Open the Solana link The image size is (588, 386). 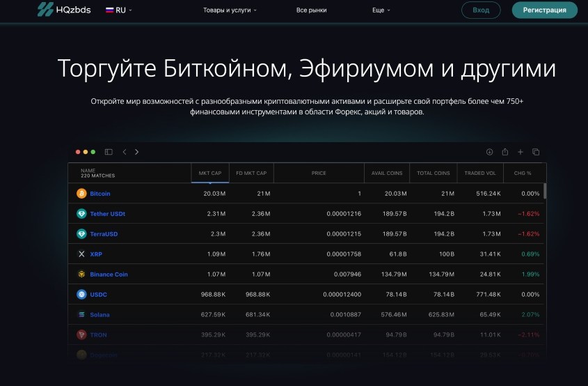pos(100,315)
